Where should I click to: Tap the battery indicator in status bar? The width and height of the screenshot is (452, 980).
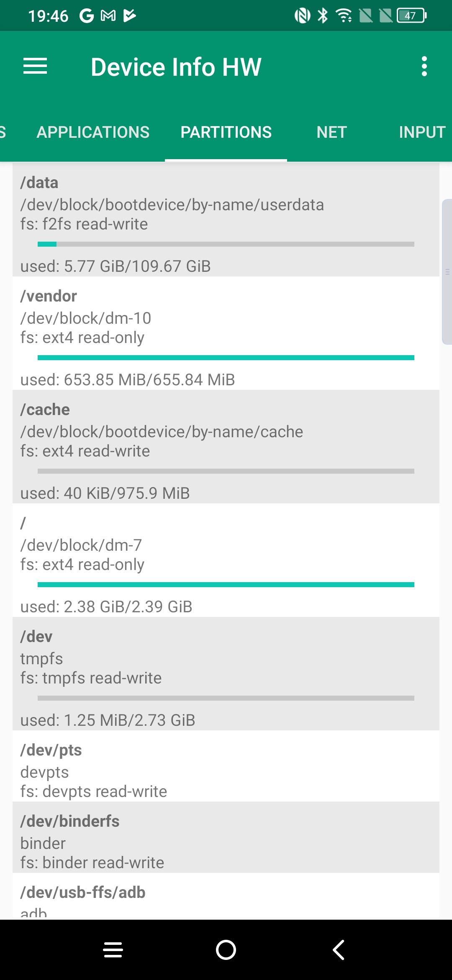[411, 16]
